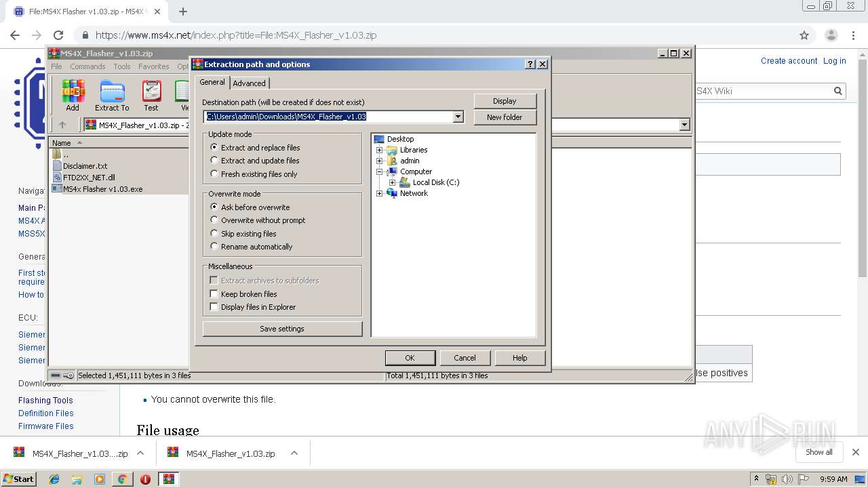Screen dimensions: 868x488
Task: Open second download item chevron menu
Action: click(x=294, y=453)
